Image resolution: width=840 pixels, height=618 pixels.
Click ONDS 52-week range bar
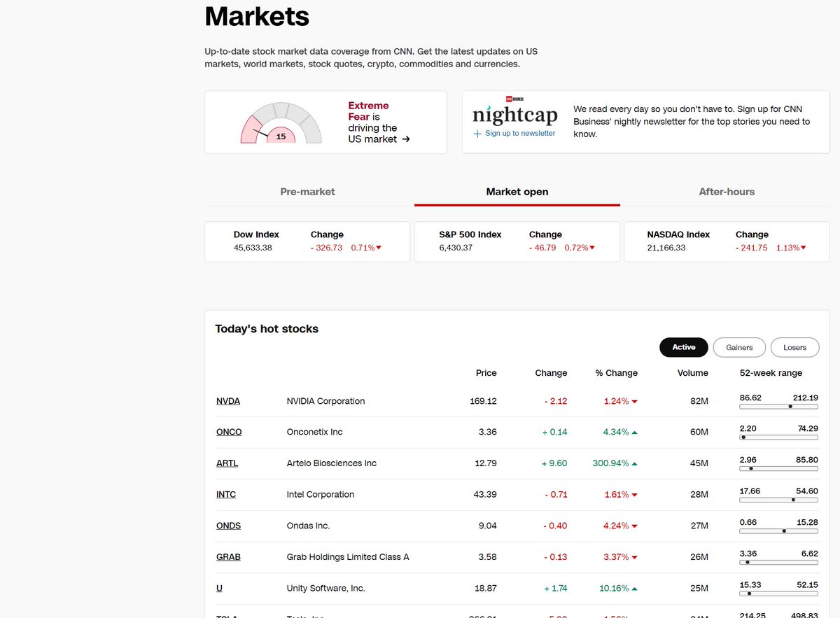coord(778,531)
